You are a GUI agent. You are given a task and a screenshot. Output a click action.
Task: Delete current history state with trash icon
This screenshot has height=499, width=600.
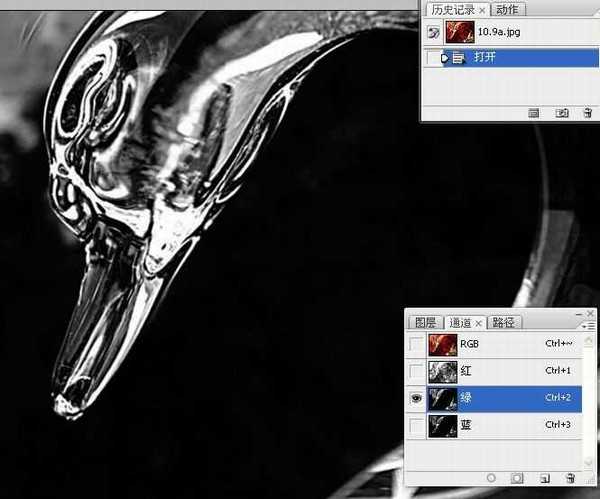click(586, 113)
